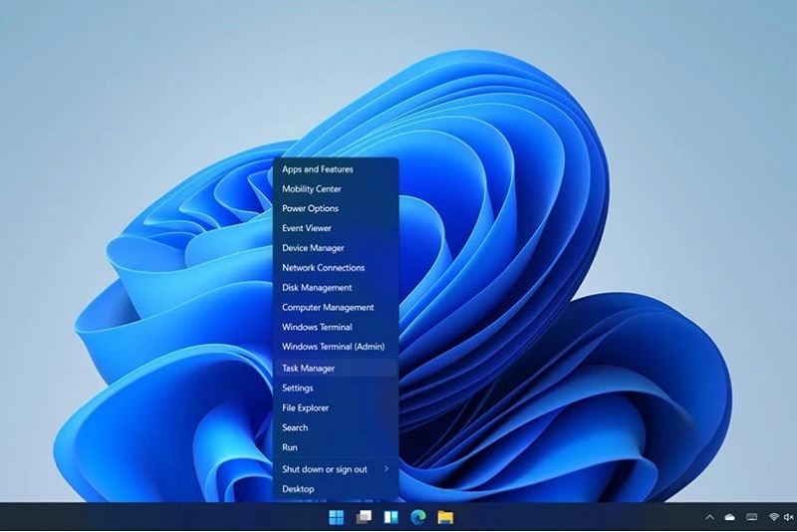This screenshot has width=797, height=532.
Task: Click the OneDrive cloud tray icon
Action: [730, 517]
